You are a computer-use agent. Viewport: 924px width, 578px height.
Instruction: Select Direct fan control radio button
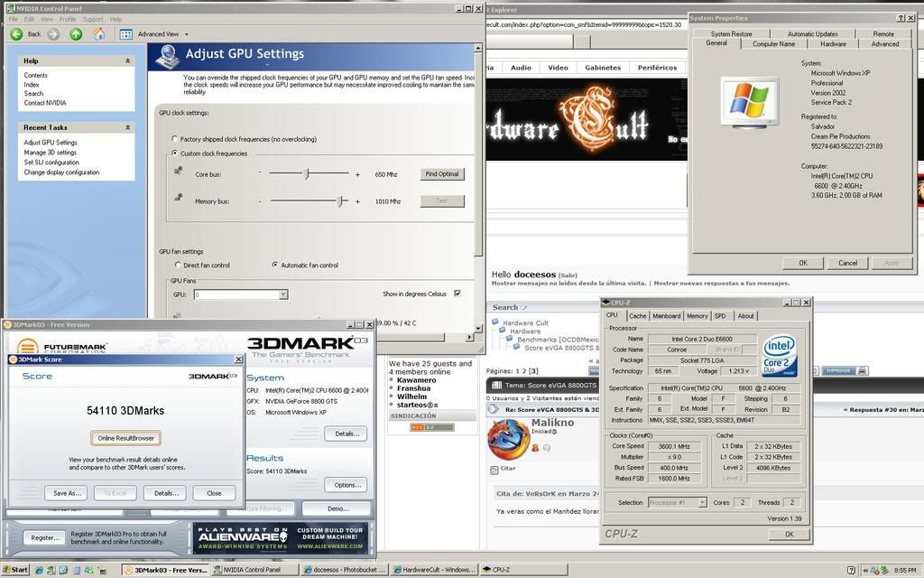pyautogui.click(x=178, y=266)
